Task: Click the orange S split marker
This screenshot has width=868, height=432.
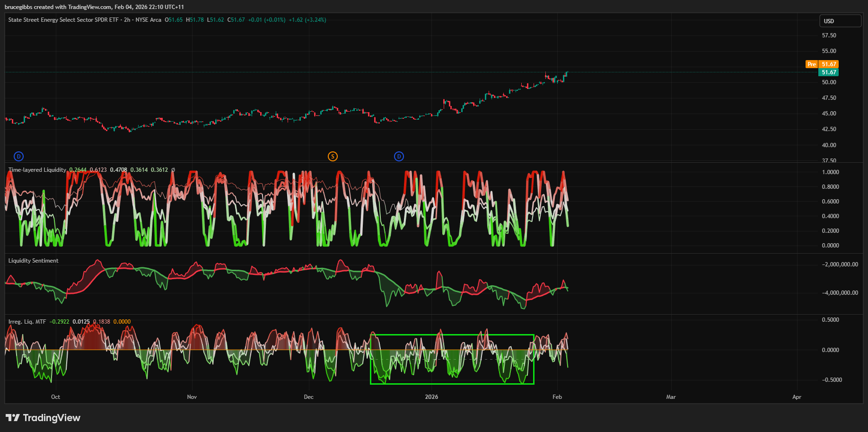Action: point(333,157)
